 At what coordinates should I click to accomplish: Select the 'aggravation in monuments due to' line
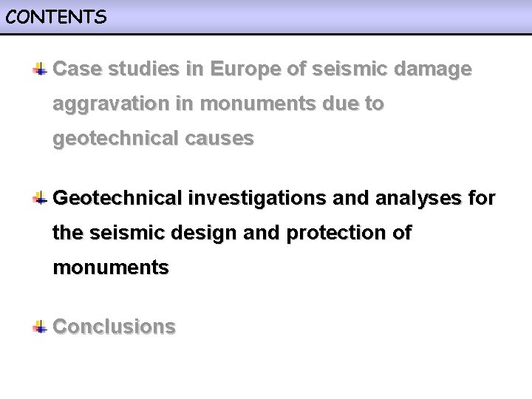click(x=218, y=104)
